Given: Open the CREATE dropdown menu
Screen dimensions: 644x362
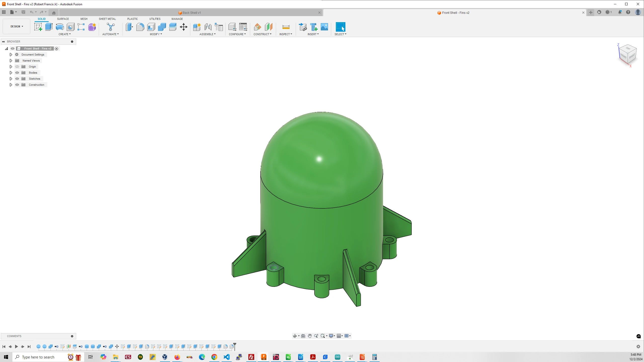Looking at the screenshot, I should point(65,34).
